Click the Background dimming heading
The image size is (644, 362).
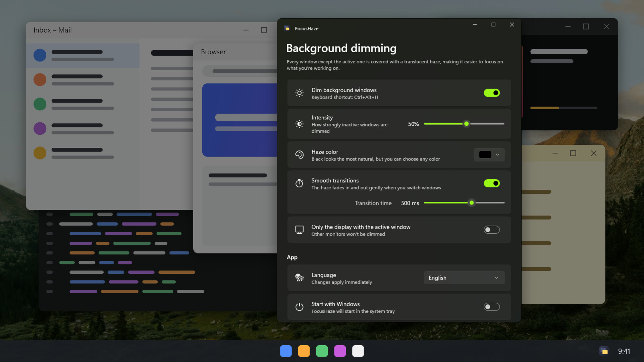[x=341, y=48]
